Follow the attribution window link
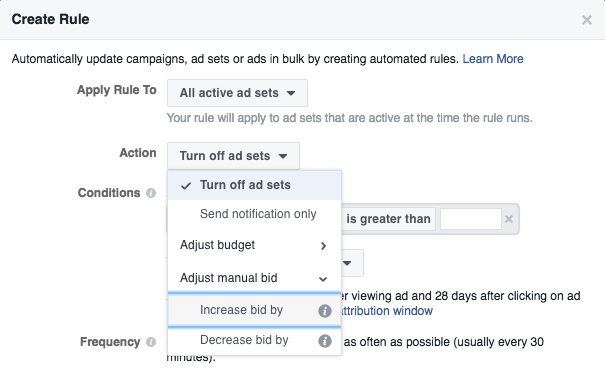Viewport: 605px width, 374px height. (387, 311)
